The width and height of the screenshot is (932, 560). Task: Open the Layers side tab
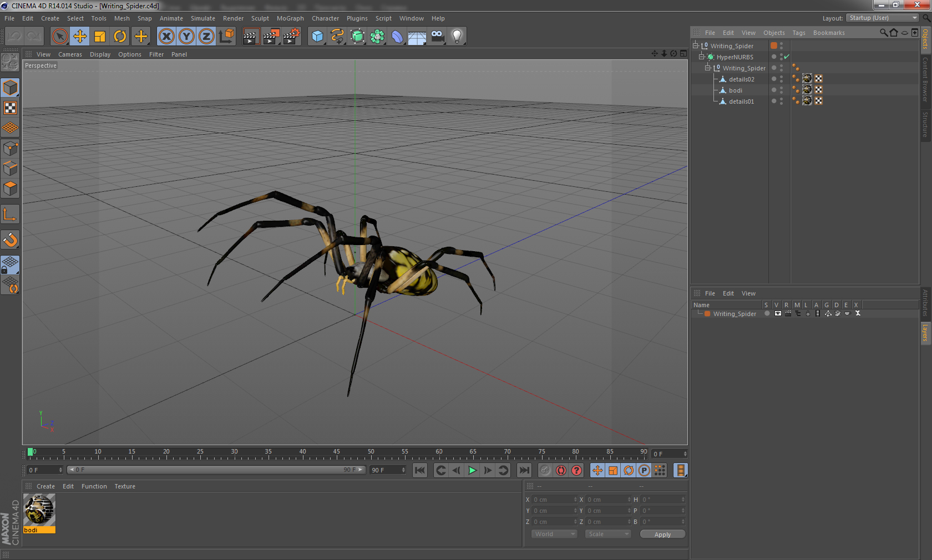[925, 333]
